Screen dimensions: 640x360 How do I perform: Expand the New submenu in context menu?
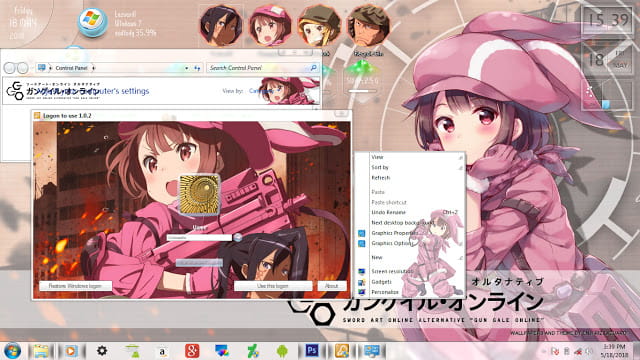pyautogui.click(x=460, y=258)
